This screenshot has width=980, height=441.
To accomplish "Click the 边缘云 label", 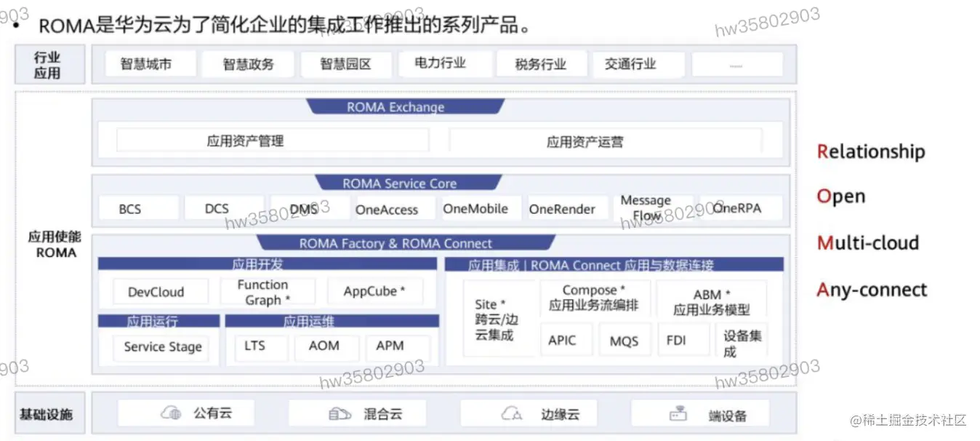I will [560, 414].
